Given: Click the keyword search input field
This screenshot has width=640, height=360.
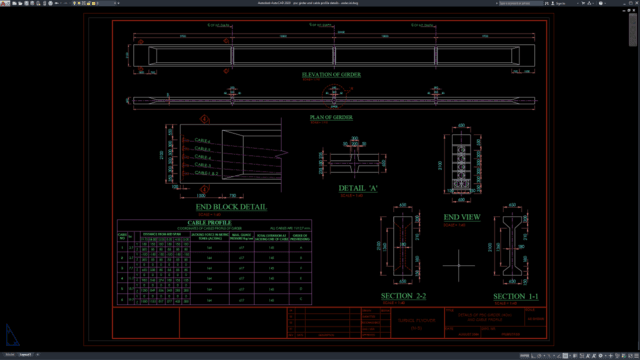Looking at the screenshot, I should (521, 3).
